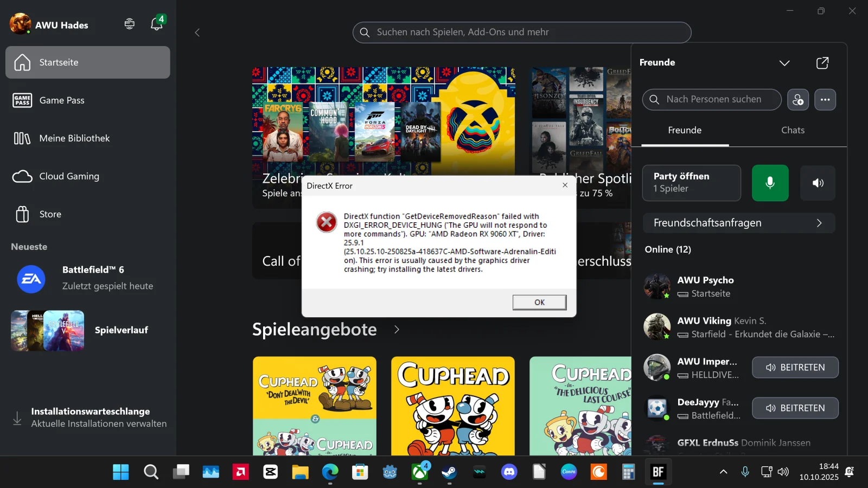This screenshot has height=488, width=868.
Task: Open Godot from the taskbar
Action: [390, 472]
